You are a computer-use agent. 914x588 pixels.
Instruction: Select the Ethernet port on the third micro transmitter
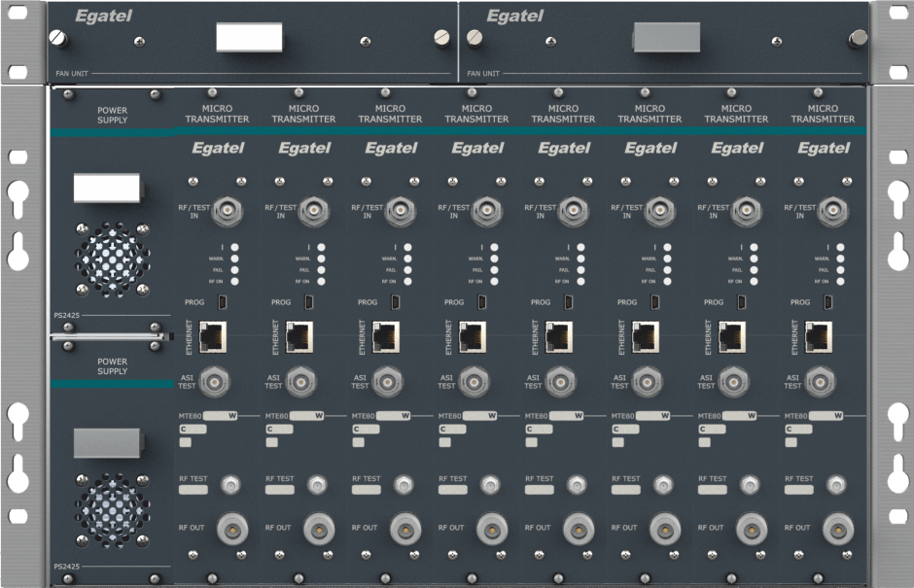(386, 337)
